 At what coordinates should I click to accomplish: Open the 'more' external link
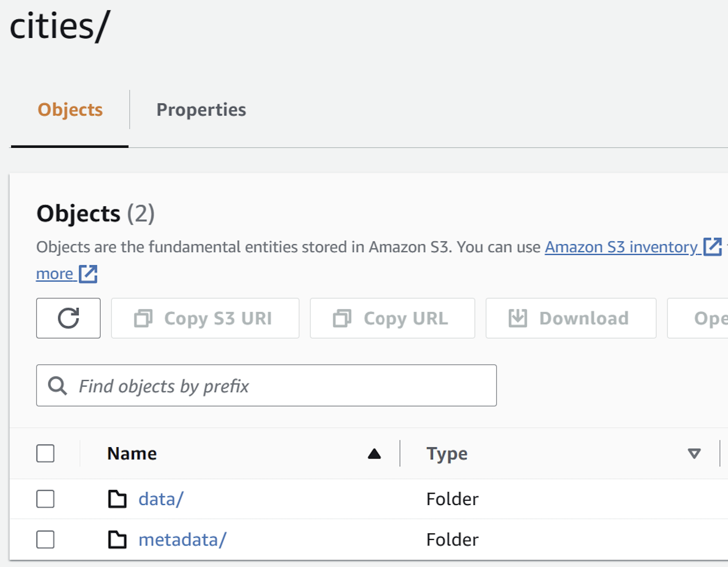[67, 274]
